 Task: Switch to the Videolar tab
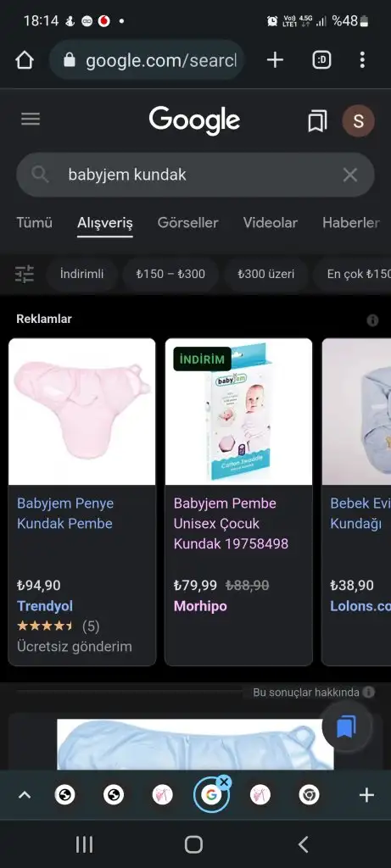pos(271,223)
